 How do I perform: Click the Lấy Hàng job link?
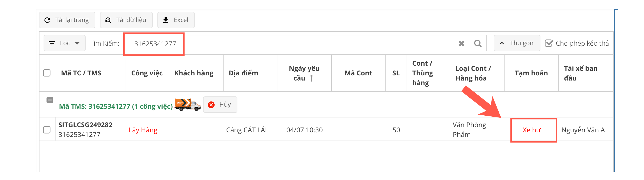point(143,130)
